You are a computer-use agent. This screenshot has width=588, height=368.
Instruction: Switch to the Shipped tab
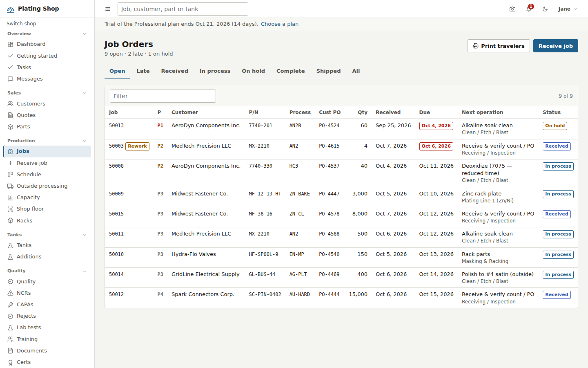pyautogui.click(x=328, y=71)
